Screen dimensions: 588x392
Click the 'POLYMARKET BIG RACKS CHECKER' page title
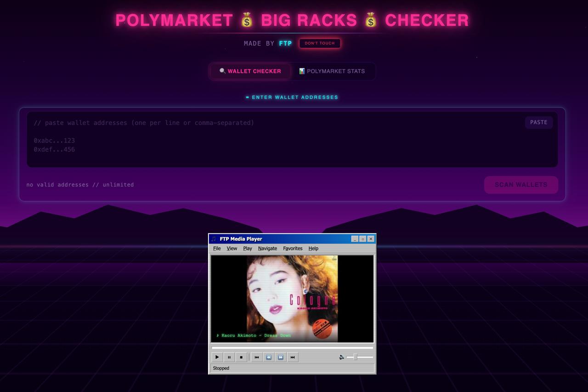click(292, 20)
